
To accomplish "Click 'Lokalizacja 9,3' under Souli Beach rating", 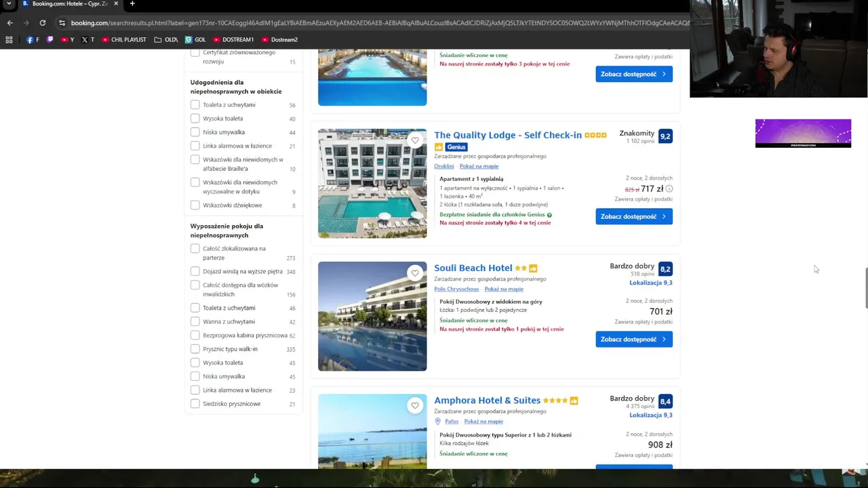I will [x=651, y=283].
